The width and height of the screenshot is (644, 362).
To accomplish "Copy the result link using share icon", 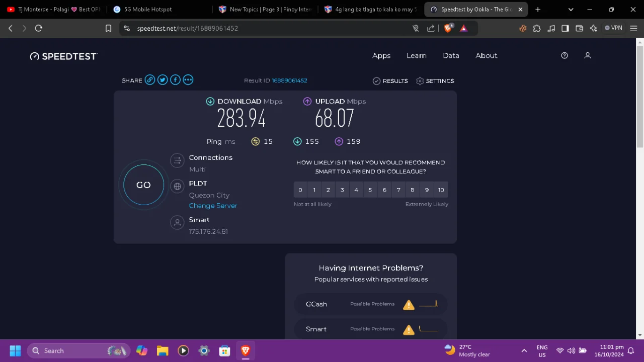I will click(x=150, y=80).
